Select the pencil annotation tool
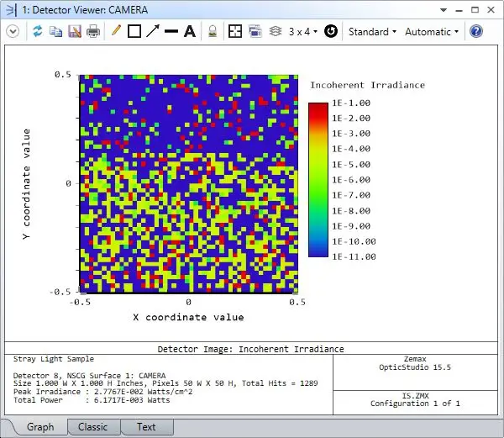The height and width of the screenshot is (438, 504). point(117,31)
